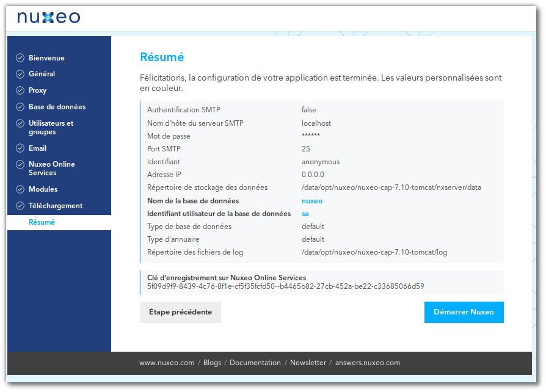Click the 'Authentification SMTP' label
The width and height of the screenshot is (546, 392).
click(x=183, y=110)
